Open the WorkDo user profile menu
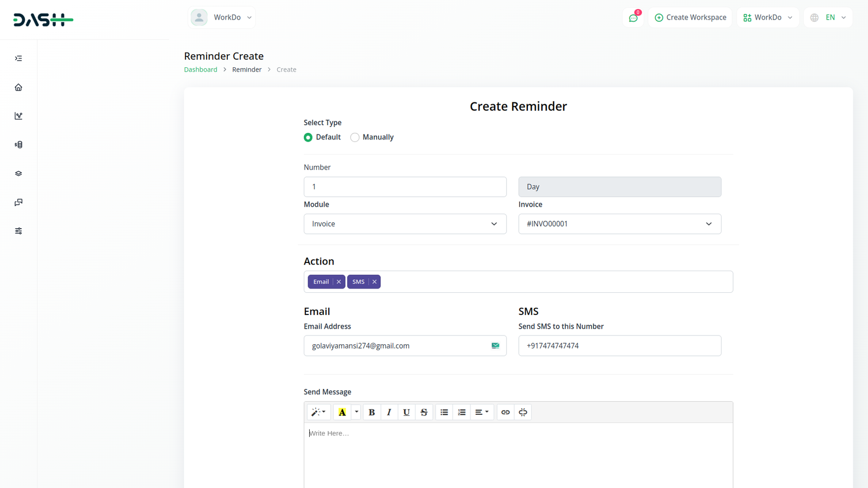The width and height of the screenshot is (868, 488). coord(222,17)
